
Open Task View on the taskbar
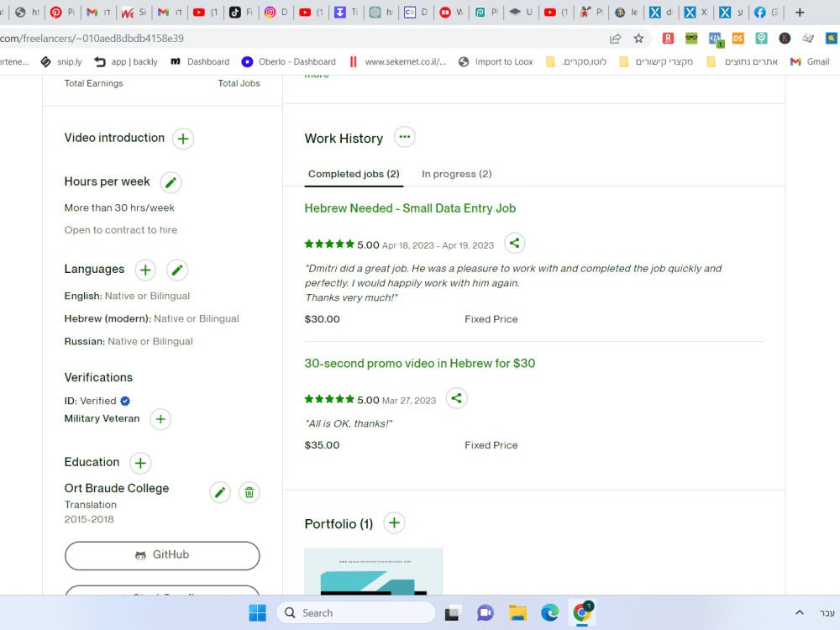[x=454, y=613]
